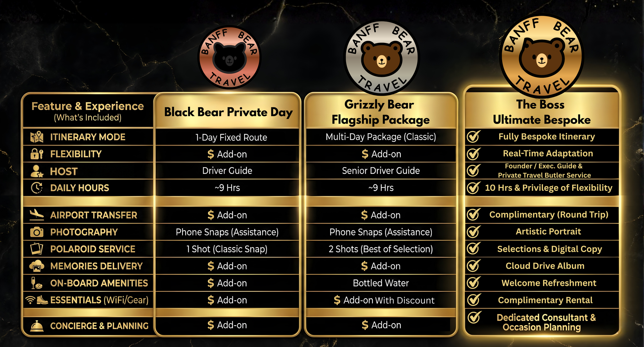Select the Black Bear Private Day header

(x=228, y=112)
